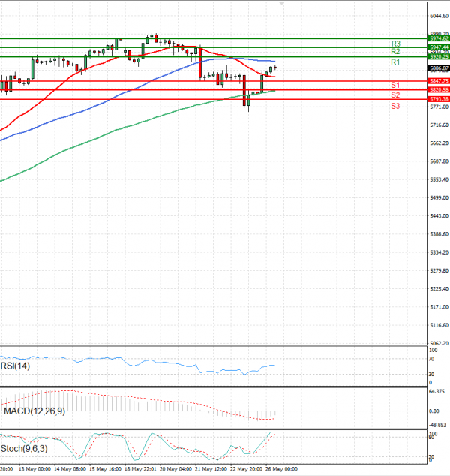
Task: Click the 5062.20 price axis value
Action: coord(439,344)
